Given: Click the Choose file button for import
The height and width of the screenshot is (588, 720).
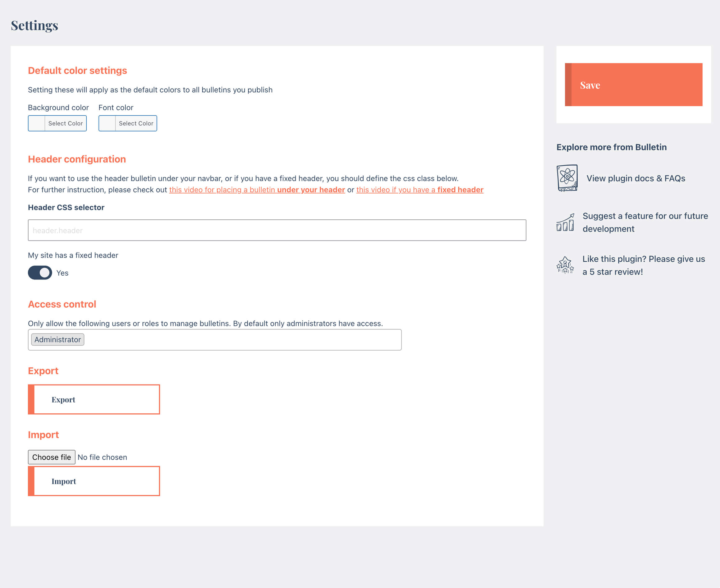Looking at the screenshot, I should [x=52, y=457].
